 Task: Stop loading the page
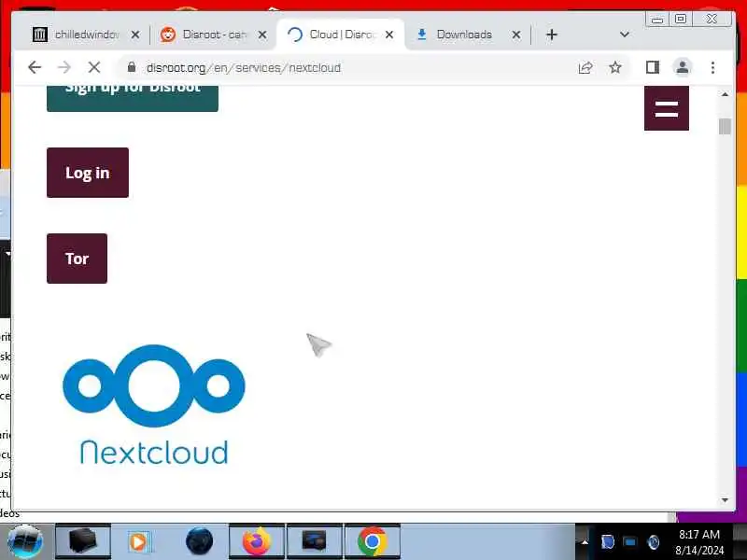pyautogui.click(x=94, y=67)
